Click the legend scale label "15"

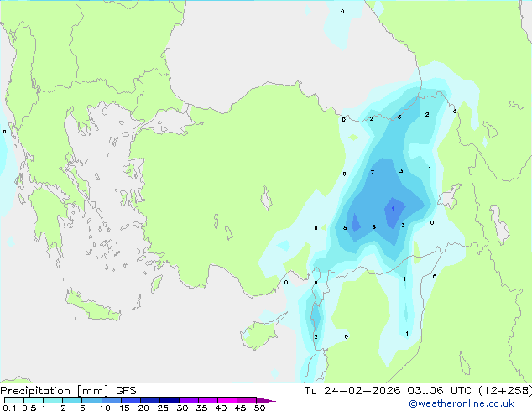coord(124,408)
